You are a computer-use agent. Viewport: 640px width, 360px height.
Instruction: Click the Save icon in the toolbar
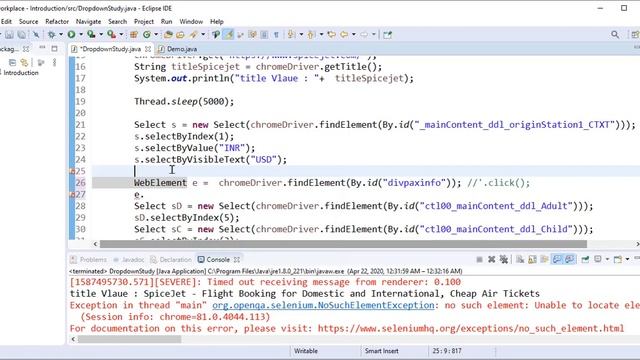(9, 35)
